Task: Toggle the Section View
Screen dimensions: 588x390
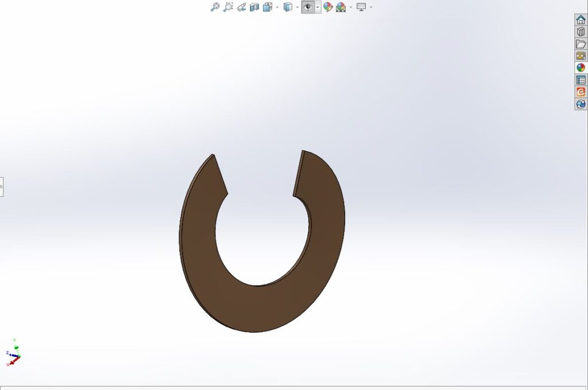Action: coord(254,7)
